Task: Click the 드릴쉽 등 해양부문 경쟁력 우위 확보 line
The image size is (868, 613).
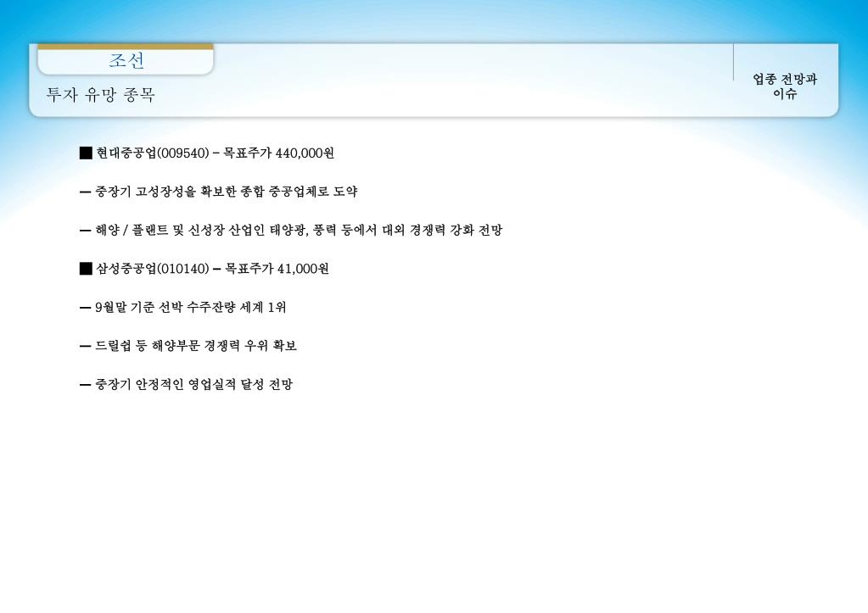Action: (188, 346)
